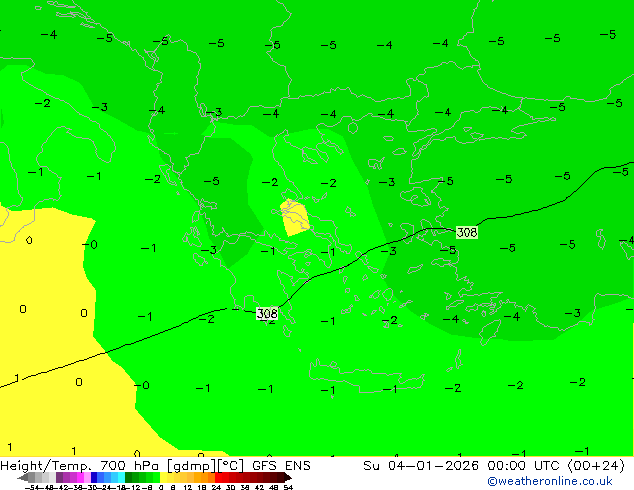Click the '[gdmp]' unit label

[192, 466]
